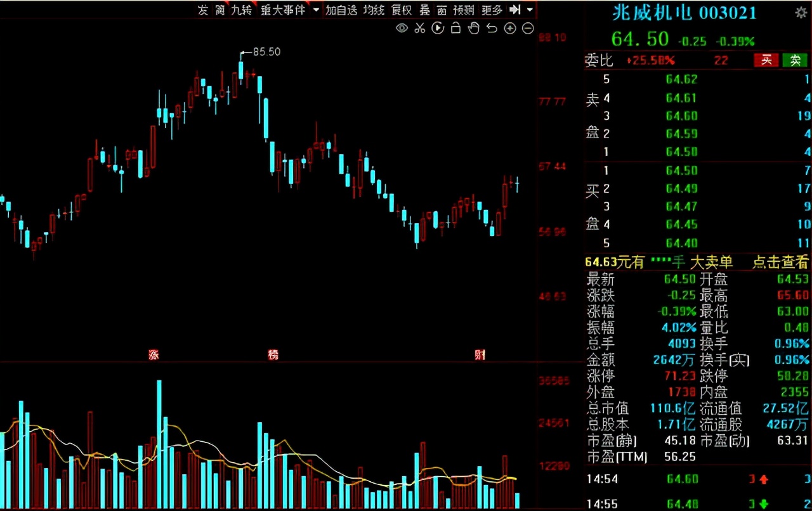Zoom out with the minus circle icon
The width and height of the screenshot is (812, 511).
pos(528,28)
